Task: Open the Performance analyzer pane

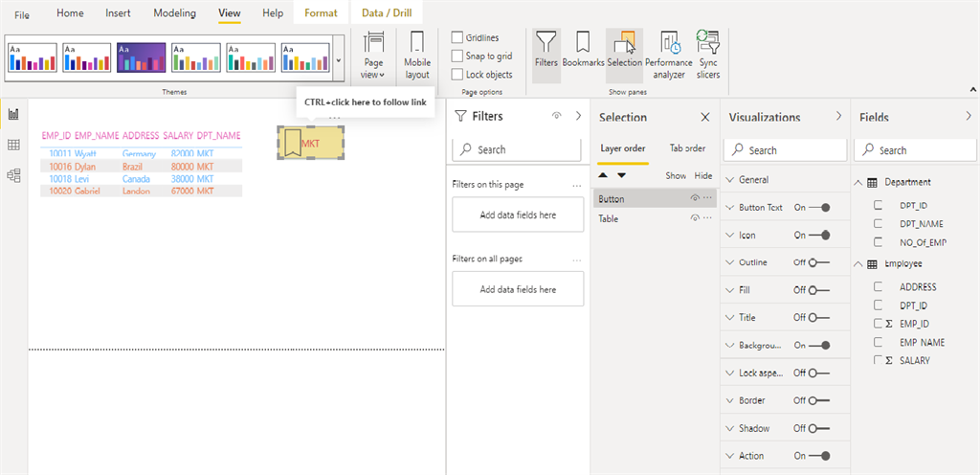Action: (x=669, y=57)
